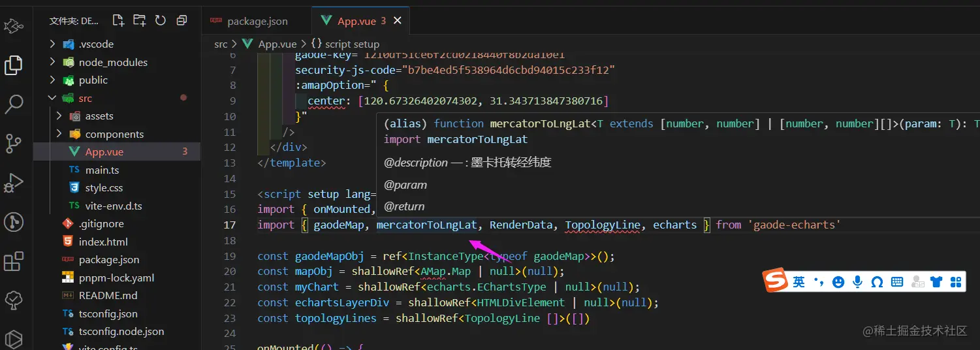Toggle Sogou punctuation mode
The image size is (980, 350).
tap(819, 282)
